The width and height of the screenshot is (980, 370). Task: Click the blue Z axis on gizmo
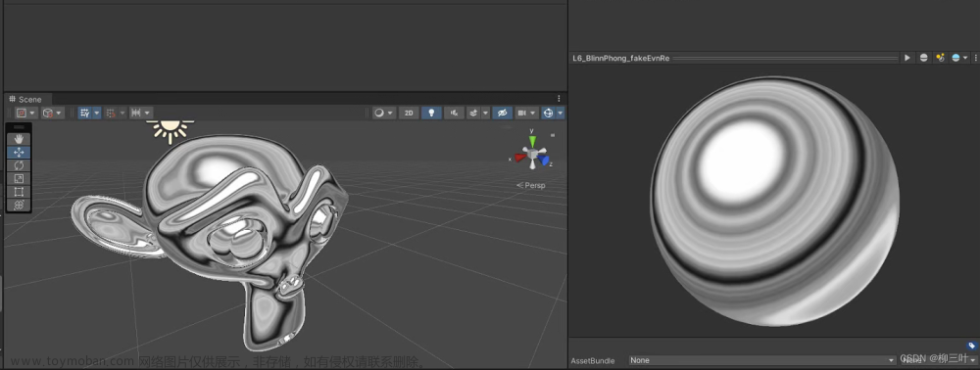click(x=545, y=161)
